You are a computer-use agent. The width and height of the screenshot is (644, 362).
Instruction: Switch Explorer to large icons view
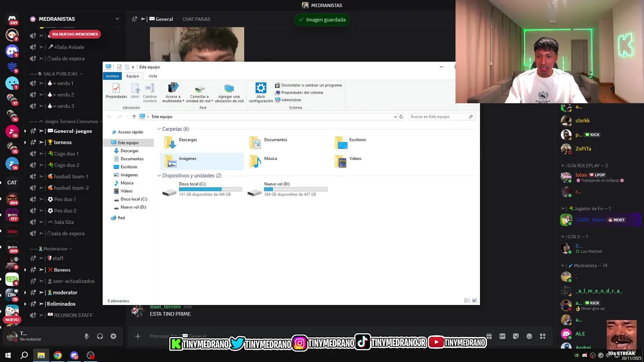coord(474,301)
